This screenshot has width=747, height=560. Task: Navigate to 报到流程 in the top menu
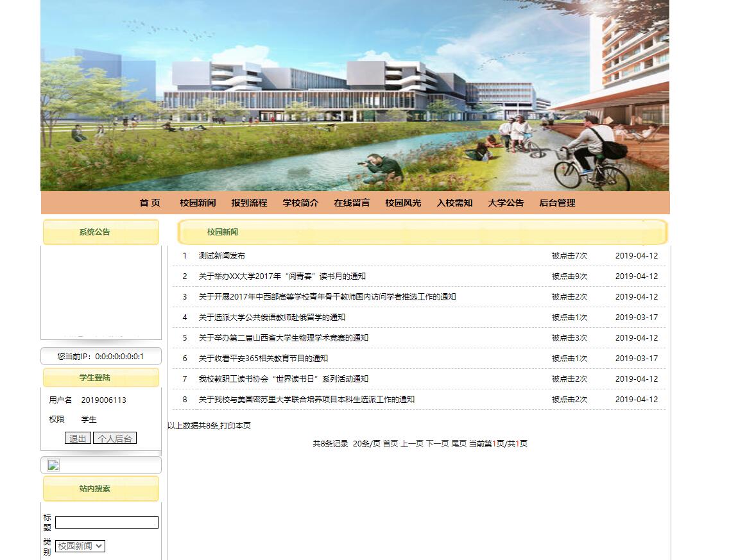(x=249, y=203)
